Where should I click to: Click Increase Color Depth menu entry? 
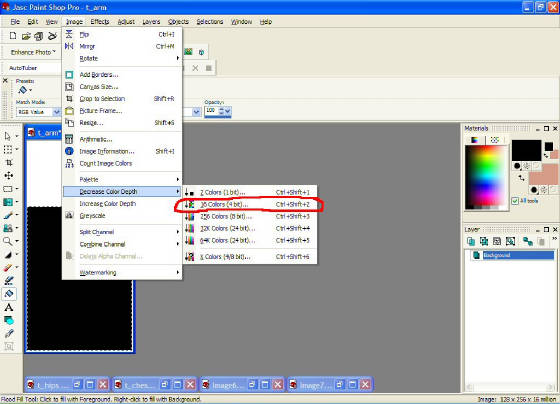[122, 204]
